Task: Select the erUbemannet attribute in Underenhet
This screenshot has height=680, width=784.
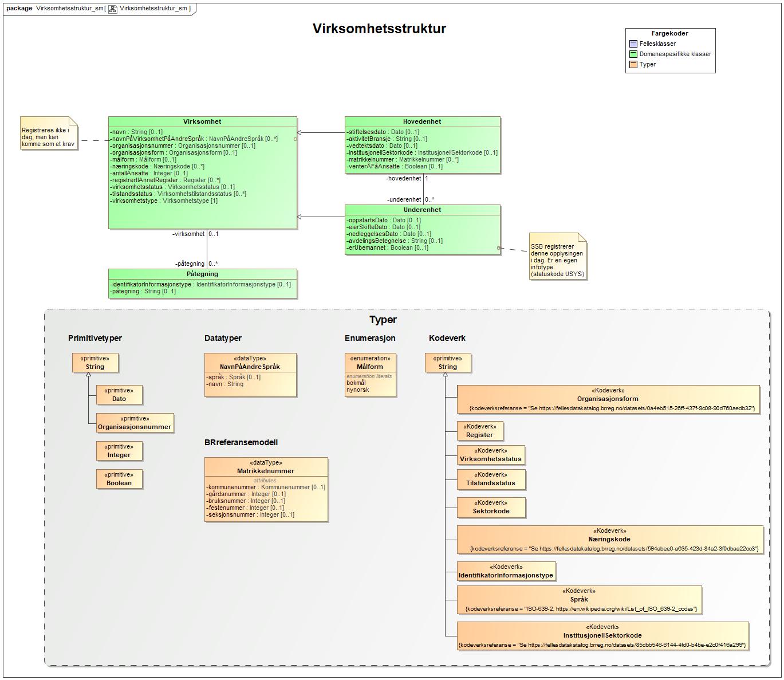Action: coord(387,247)
